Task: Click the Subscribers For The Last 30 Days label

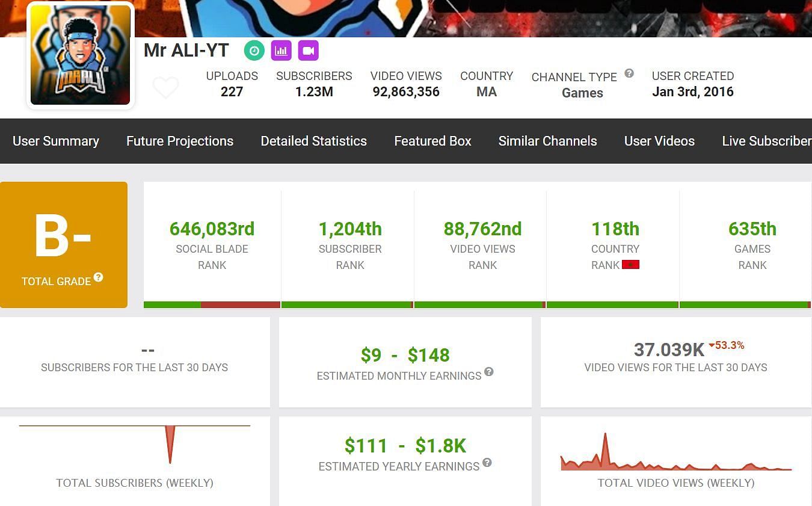Action: pos(134,368)
